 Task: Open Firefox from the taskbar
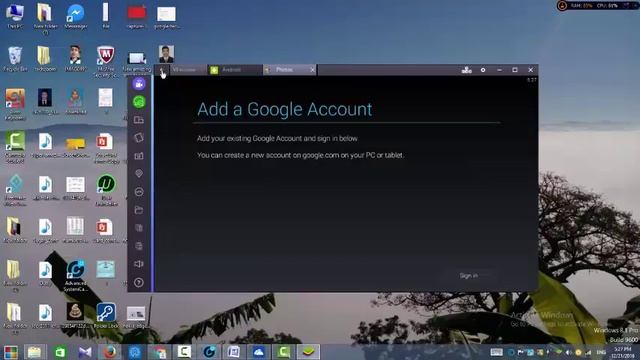[109, 352]
